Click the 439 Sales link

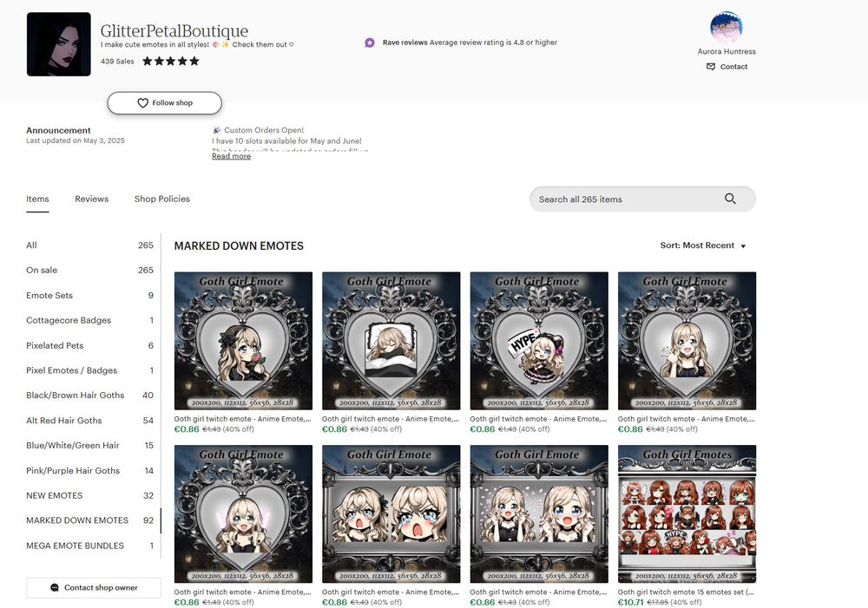[x=117, y=62]
